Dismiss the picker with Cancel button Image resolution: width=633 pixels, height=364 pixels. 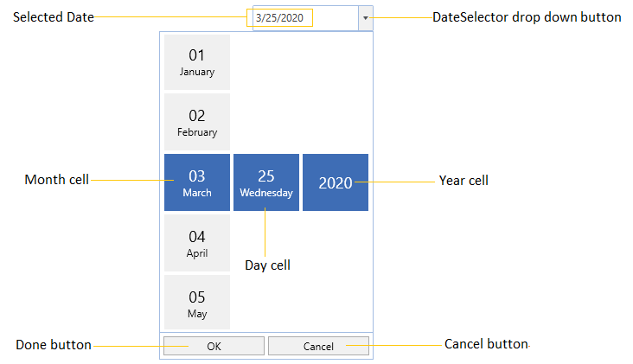(318, 346)
